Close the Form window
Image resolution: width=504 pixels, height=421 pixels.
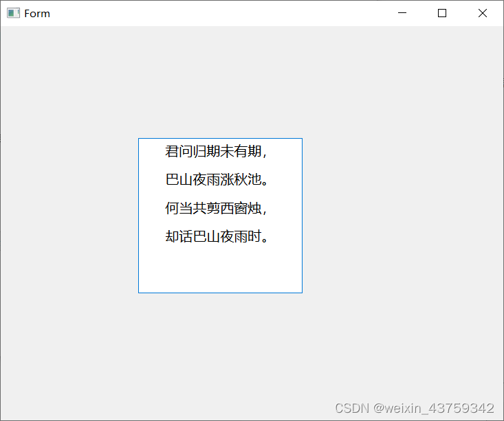[x=483, y=13]
